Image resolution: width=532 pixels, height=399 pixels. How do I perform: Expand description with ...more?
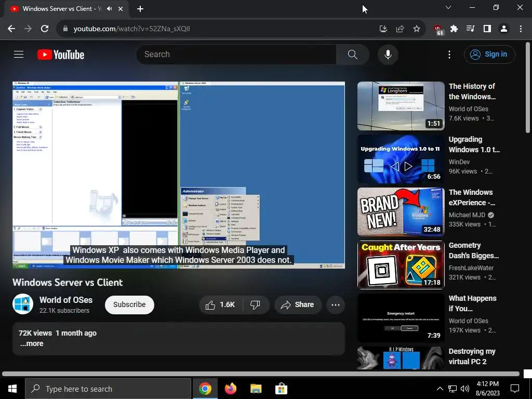click(32, 343)
